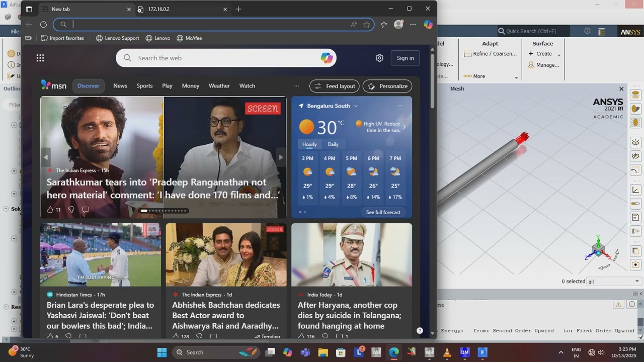This screenshot has width=644, height=362.
Task: Click the Edge profile avatar
Action: tap(398, 24)
